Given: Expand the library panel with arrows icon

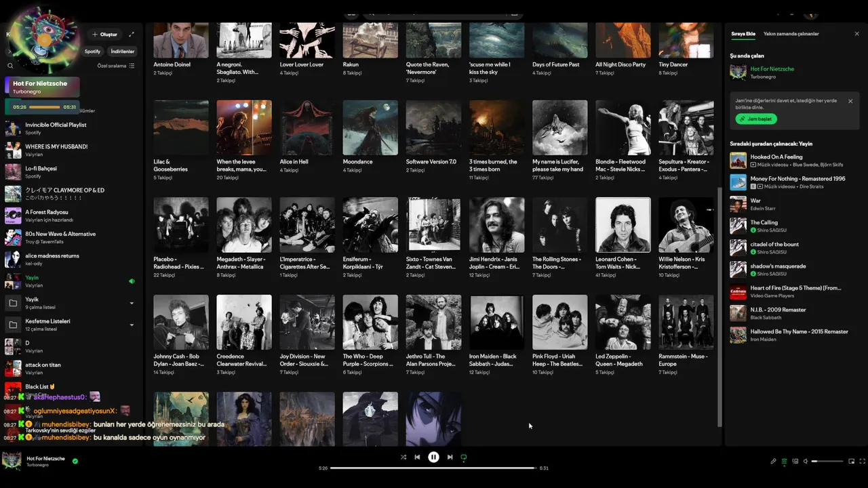Looking at the screenshot, I should click(132, 35).
